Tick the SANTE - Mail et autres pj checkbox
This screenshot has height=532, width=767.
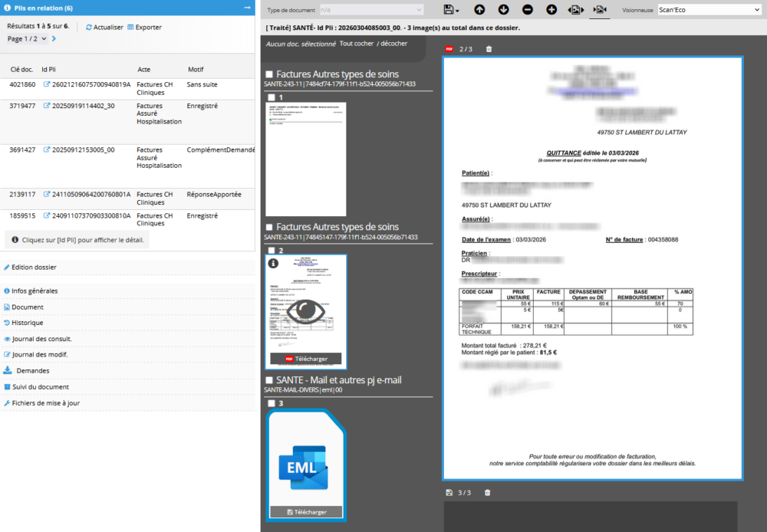click(x=269, y=380)
